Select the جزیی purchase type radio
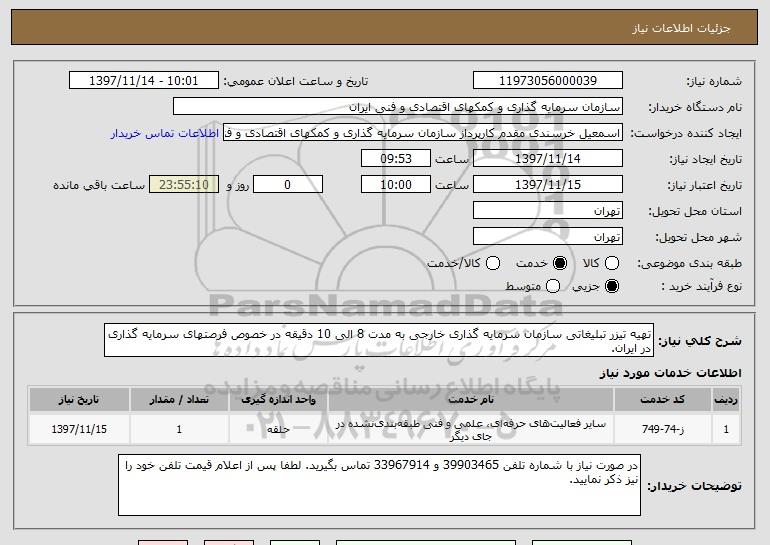 (x=612, y=286)
